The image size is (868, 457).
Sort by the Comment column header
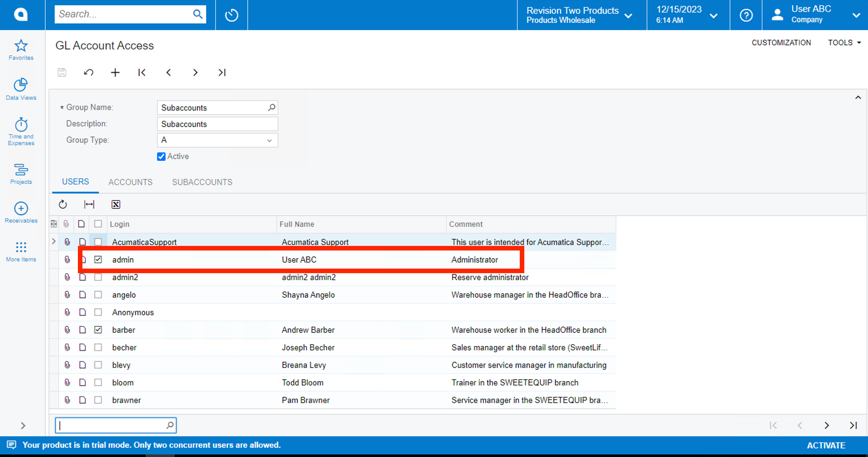(x=531, y=224)
